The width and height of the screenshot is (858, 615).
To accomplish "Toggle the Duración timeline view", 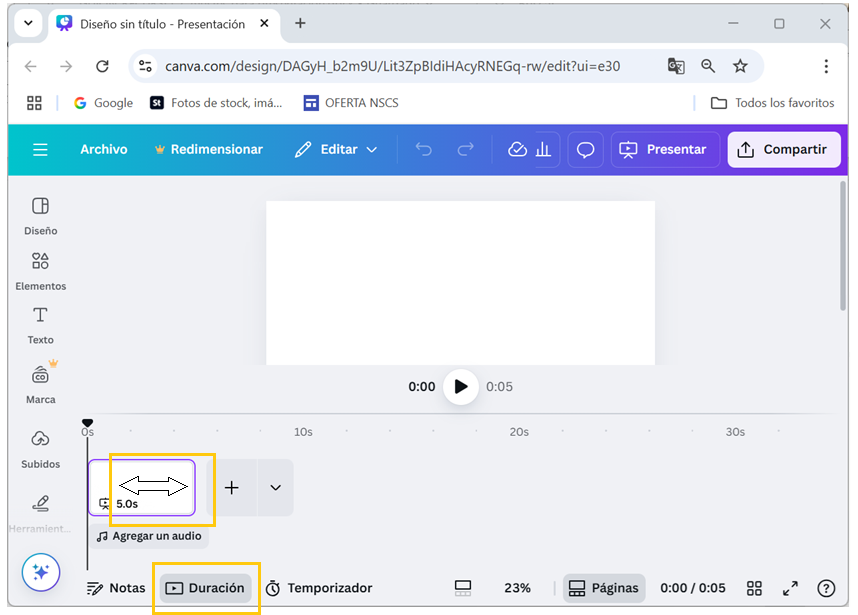I will pyautogui.click(x=205, y=588).
